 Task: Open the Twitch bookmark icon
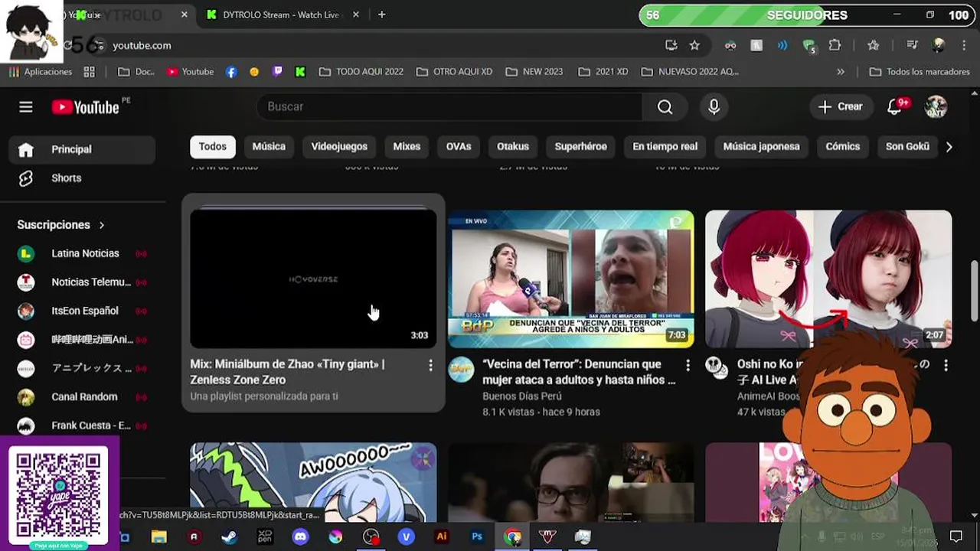pyautogui.click(x=277, y=72)
